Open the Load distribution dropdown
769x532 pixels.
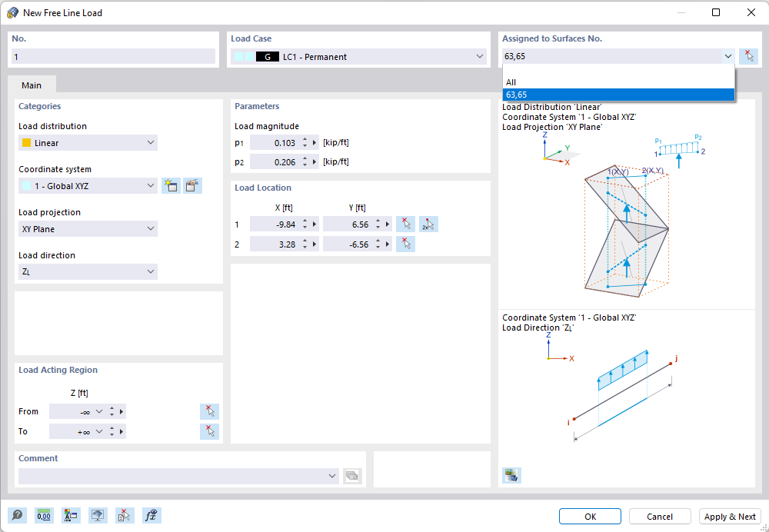pos(151,143)
